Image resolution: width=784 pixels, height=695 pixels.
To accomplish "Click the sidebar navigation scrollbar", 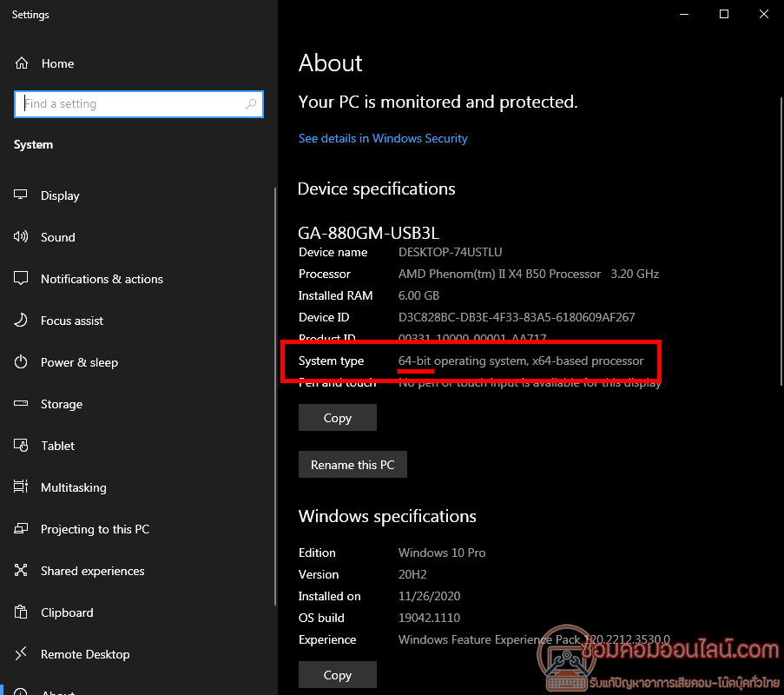I will (x=275, y=396).
